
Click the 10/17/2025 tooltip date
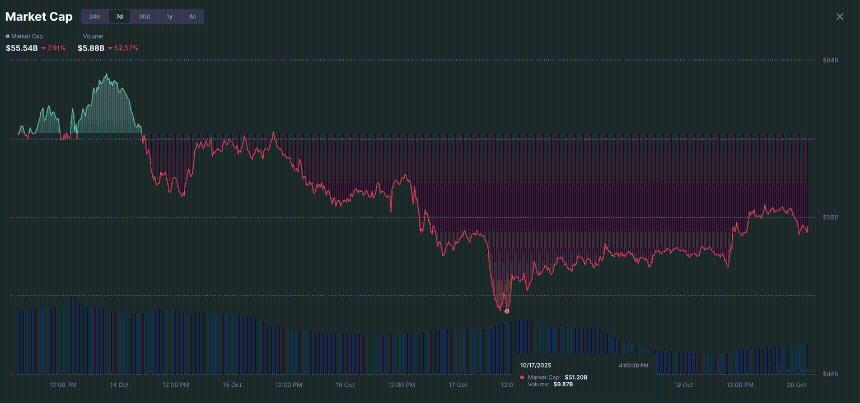[537, 366]
